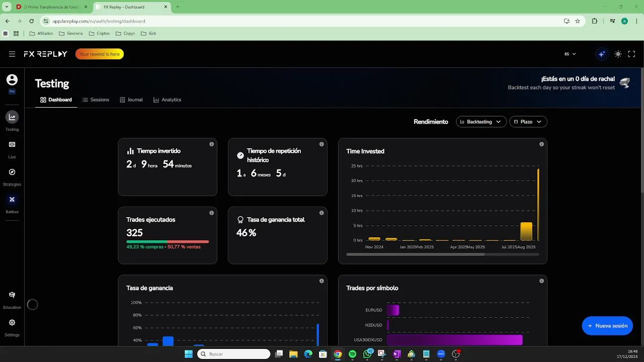Viewport: 644px width, 362px height.
Task: Open Chrome extensions puzzle icon
Action: coord(595,21)
